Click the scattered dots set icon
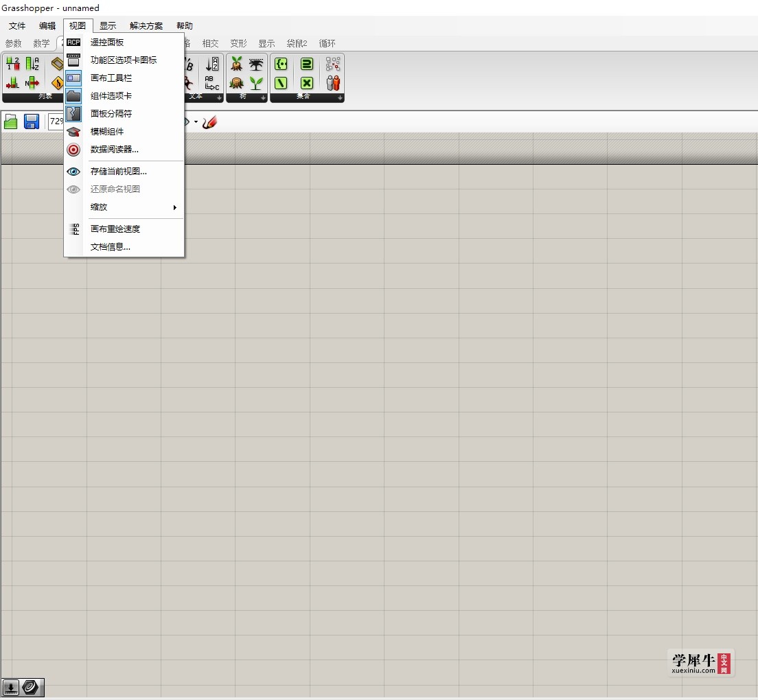 [x=332, y=64]
